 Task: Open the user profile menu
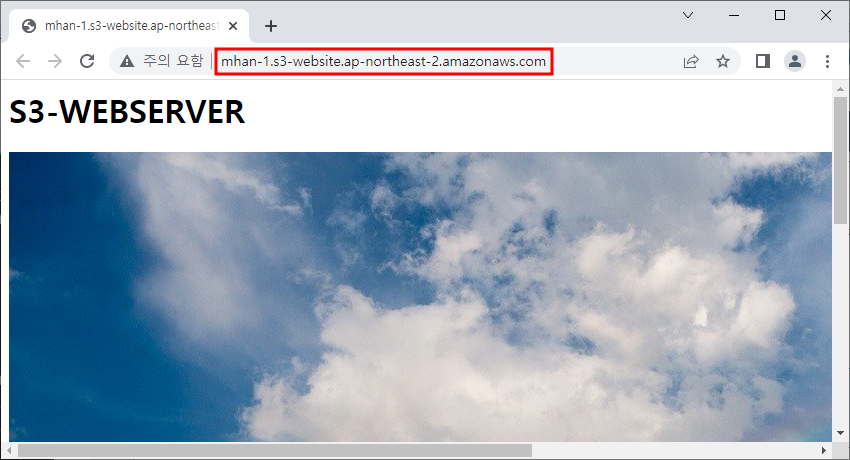coord(795,61)
